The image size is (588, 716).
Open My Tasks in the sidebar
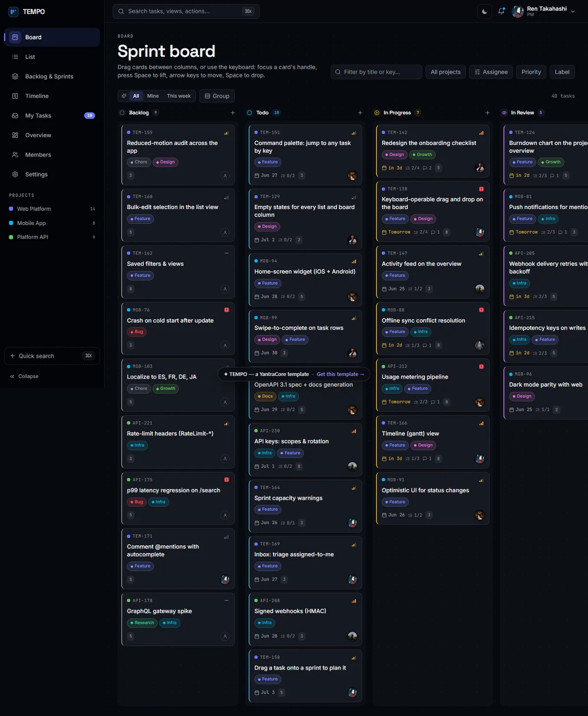(52, 116)
